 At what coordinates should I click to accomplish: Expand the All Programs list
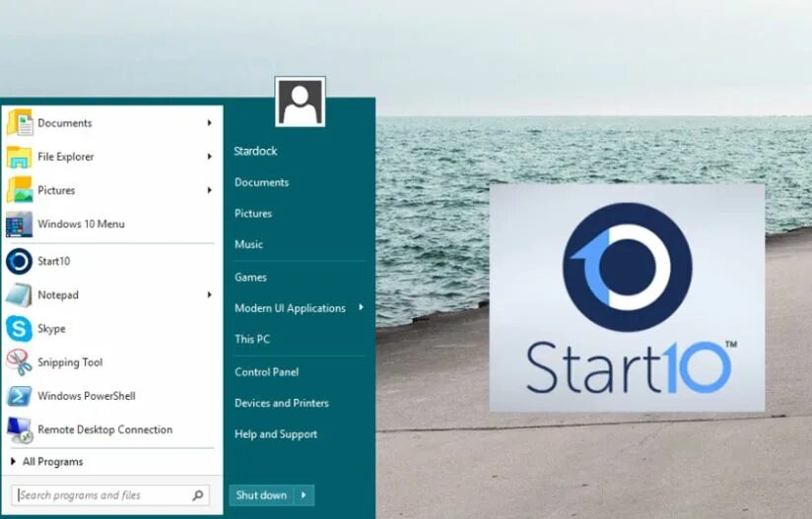click(47, 462)
